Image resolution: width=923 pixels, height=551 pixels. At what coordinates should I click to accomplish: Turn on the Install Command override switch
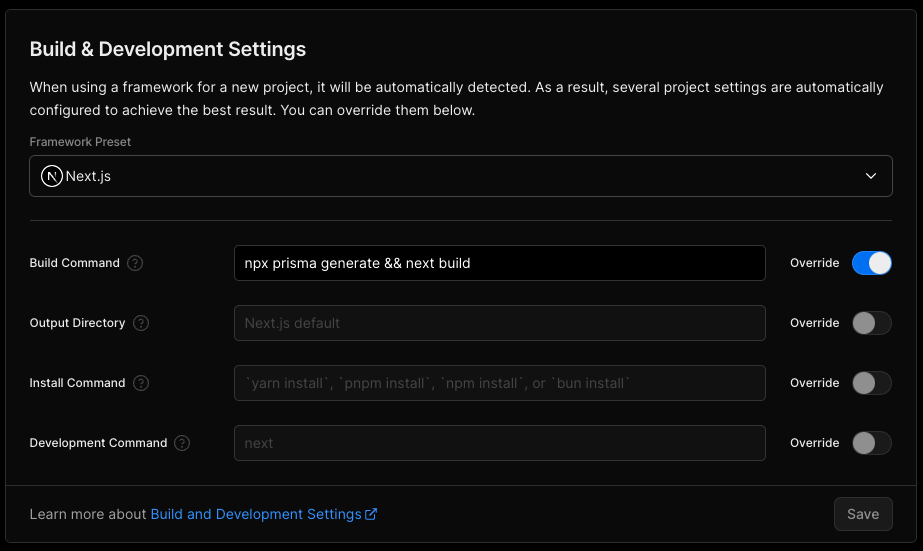[x=871, y=383]
